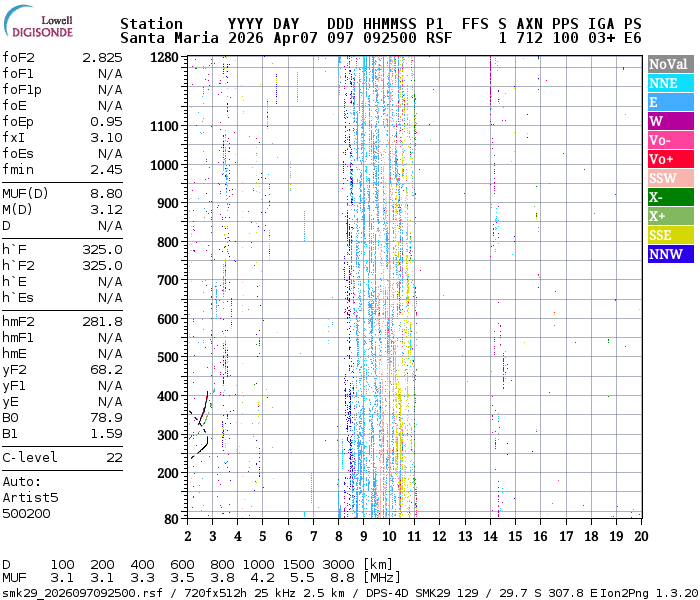Pick the Vo+ red legend swatch
Viewport: 700px width, 600px height.
tap(668, 160)
